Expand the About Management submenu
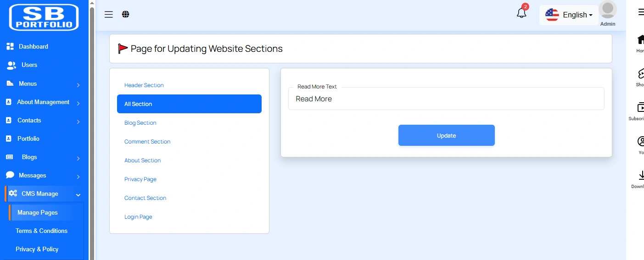 (x=78, y=103)
